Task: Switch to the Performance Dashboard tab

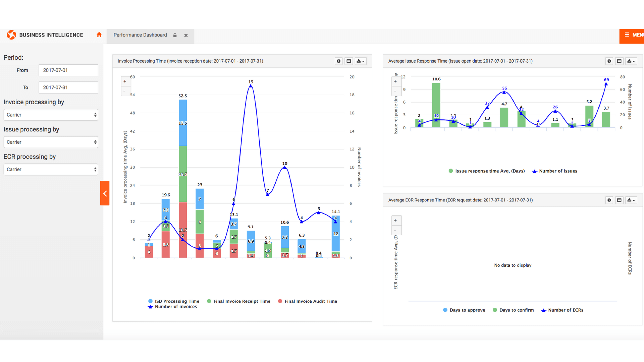Action: point(140,35)
